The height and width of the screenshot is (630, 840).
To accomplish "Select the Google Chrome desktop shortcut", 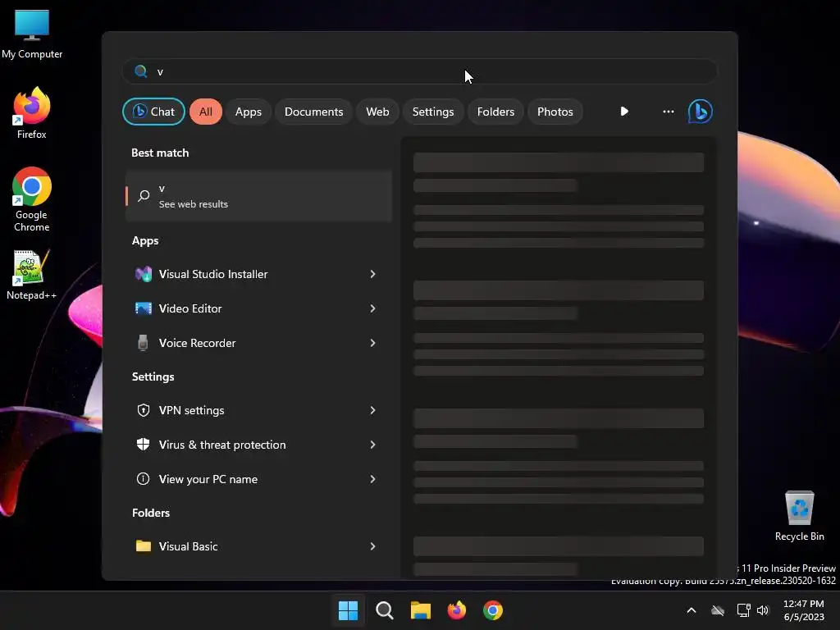I will click(x=32, y=199).
